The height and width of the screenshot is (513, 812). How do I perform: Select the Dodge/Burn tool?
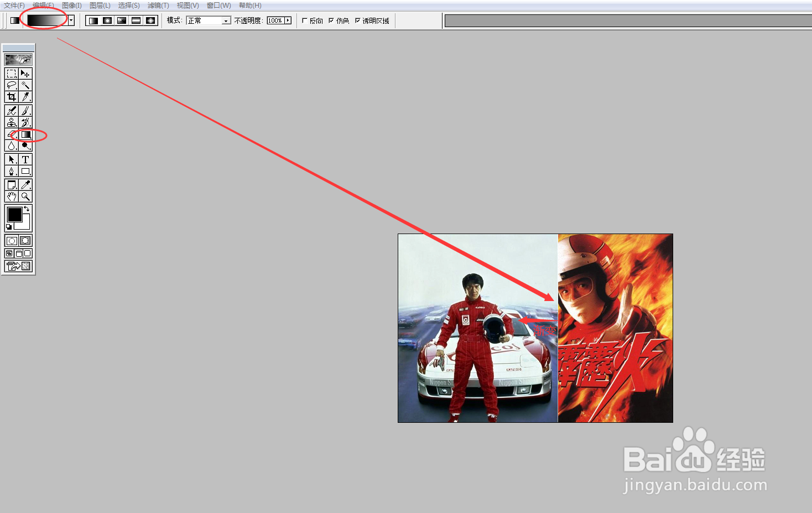pos(25,146)
